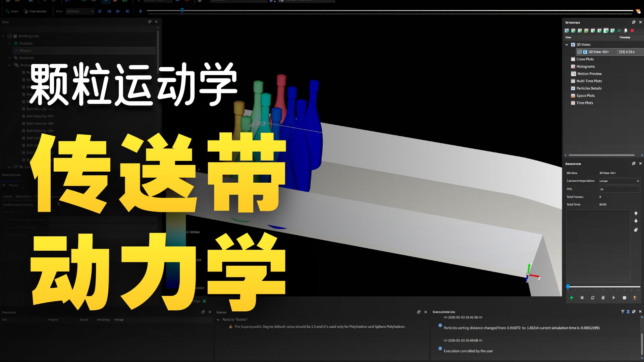644x362 pixels.
Task: Change Camera Interpolation from Linear
Action: coord(619,181)
